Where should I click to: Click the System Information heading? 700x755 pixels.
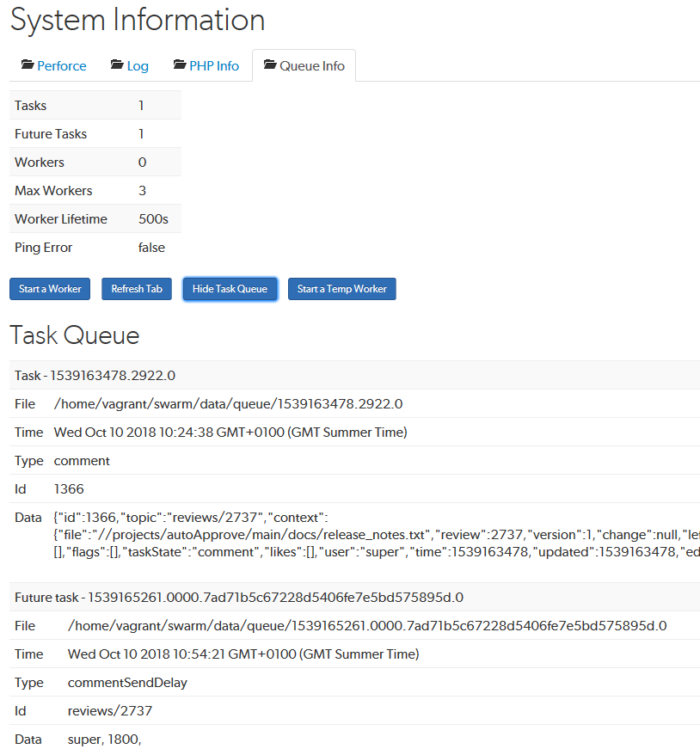coord(138,21)
